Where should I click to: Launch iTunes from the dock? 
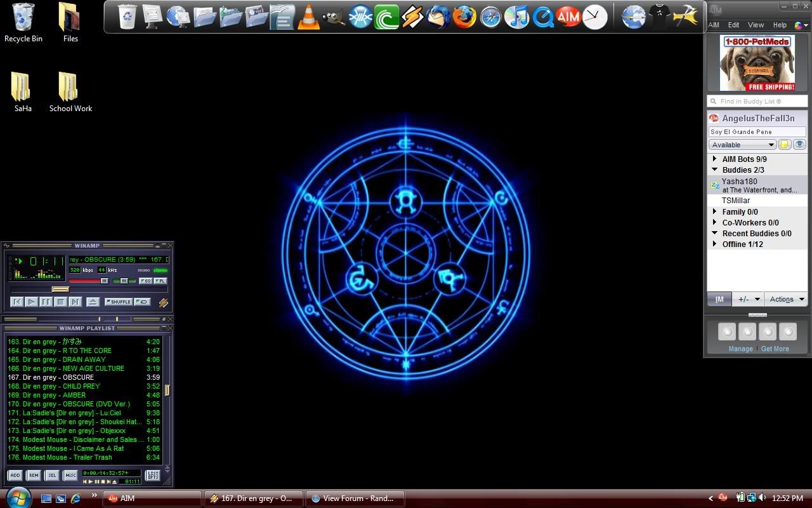point(517,17)
